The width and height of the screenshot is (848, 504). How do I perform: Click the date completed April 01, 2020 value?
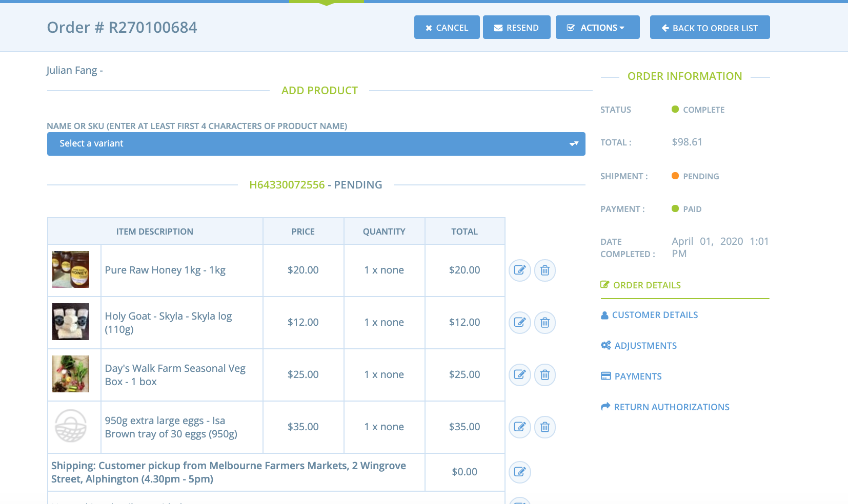click(x=720, y=247)
